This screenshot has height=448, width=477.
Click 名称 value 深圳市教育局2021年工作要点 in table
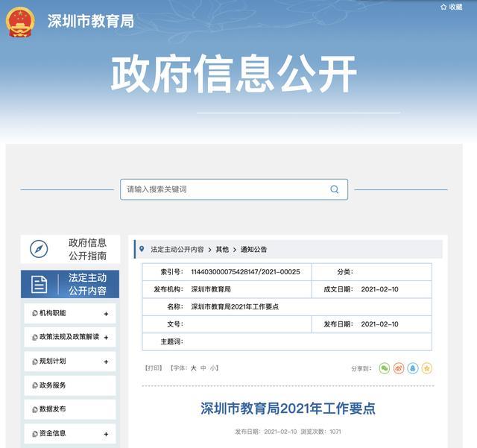coord(235,307)
